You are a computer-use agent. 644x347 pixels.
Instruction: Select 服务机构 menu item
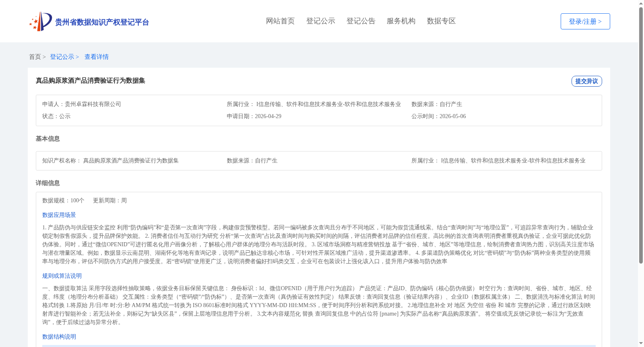coord(401,21)
